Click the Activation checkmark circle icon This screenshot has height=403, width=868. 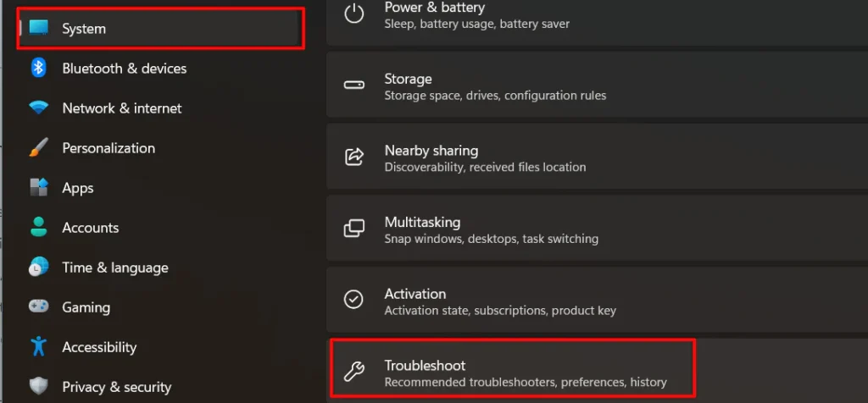[353, 299]
